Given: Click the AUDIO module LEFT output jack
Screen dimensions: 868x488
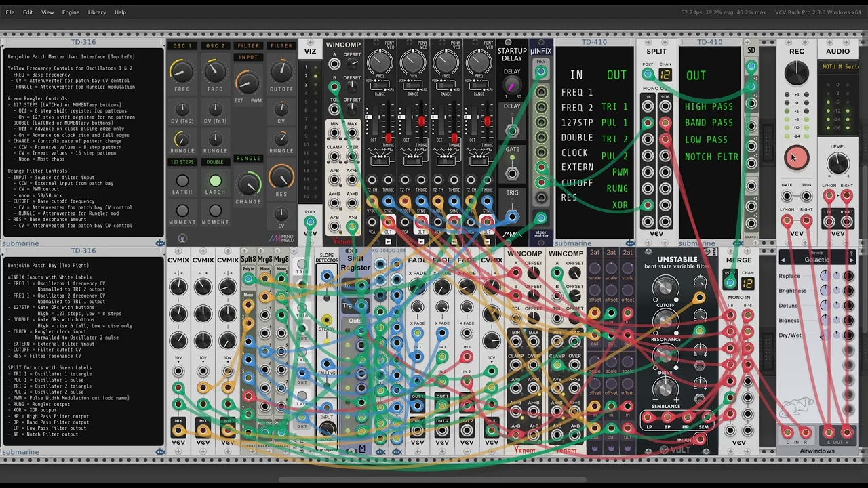Looking at the screenshot, I should pos(829,221).
